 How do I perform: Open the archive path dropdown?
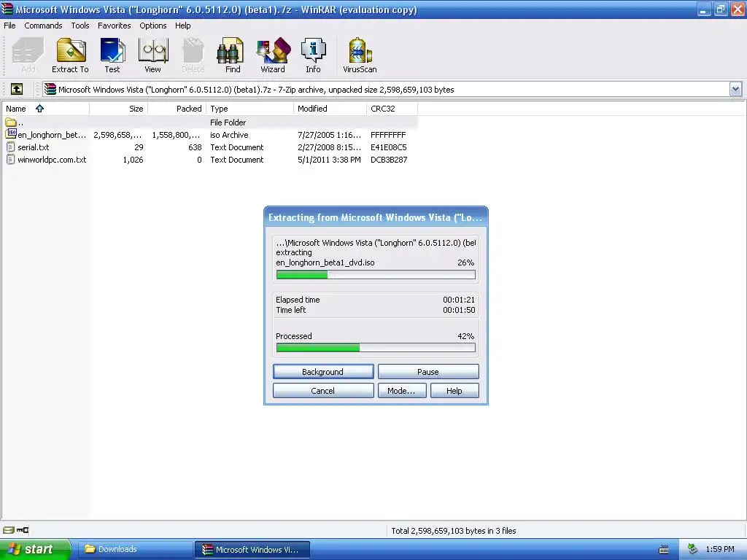[x=735, y=89]
